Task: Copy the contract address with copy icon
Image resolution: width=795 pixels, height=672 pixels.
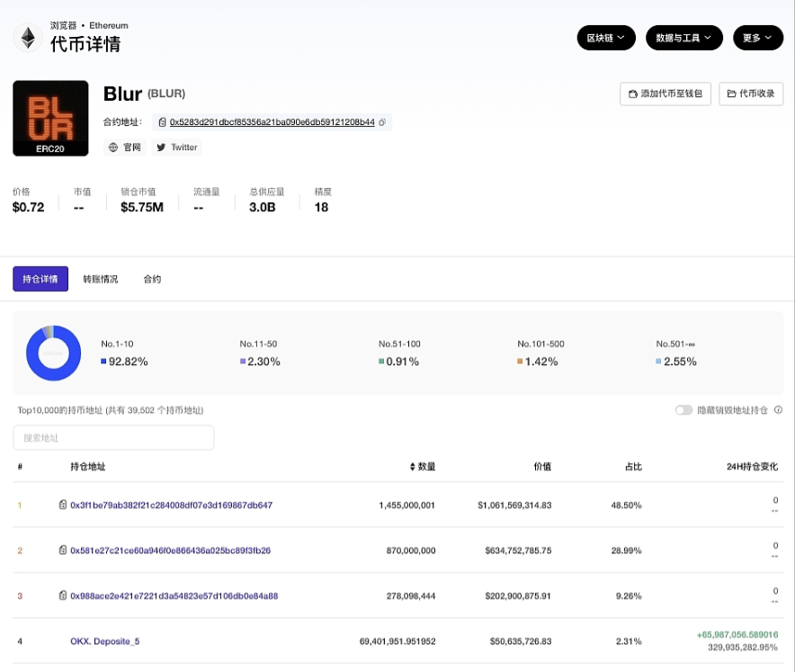Action: click(383, 122)
